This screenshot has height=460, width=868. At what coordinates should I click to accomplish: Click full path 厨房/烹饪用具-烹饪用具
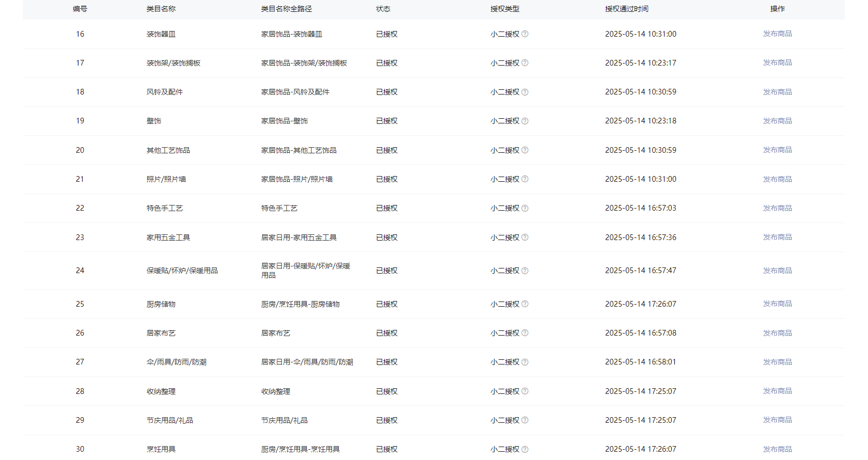point(301,449)
